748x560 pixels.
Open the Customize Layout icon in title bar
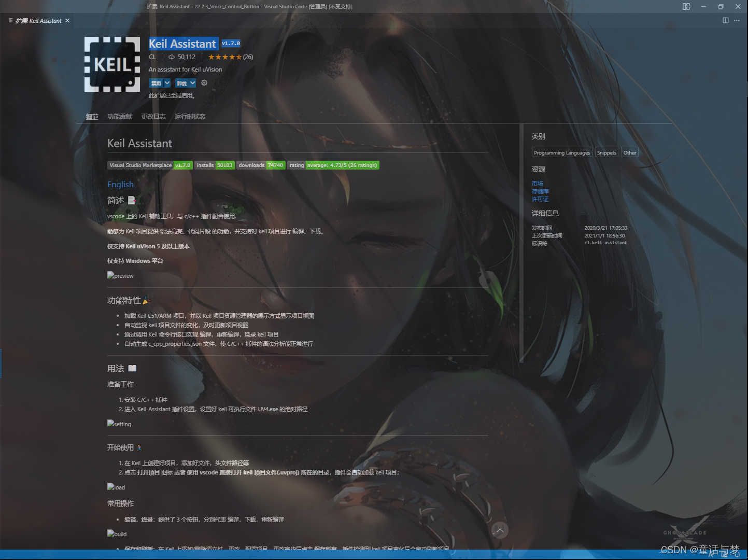(x=686, y=7)
